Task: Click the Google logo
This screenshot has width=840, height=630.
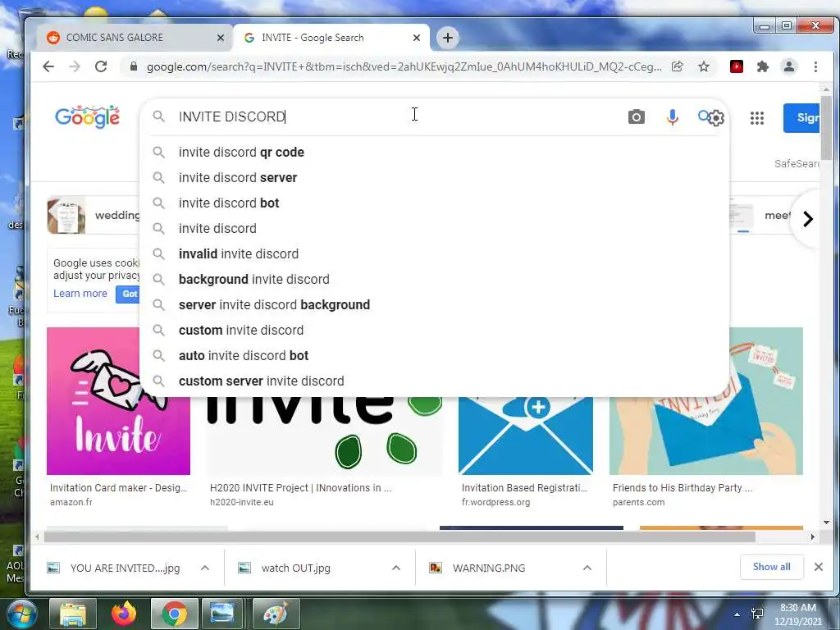Action: [x=87, y=116]
